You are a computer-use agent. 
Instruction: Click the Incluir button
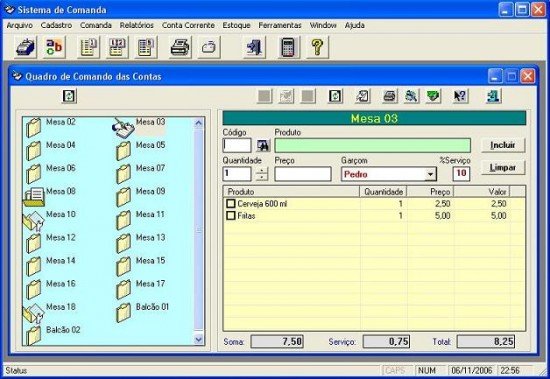(503, 145)
